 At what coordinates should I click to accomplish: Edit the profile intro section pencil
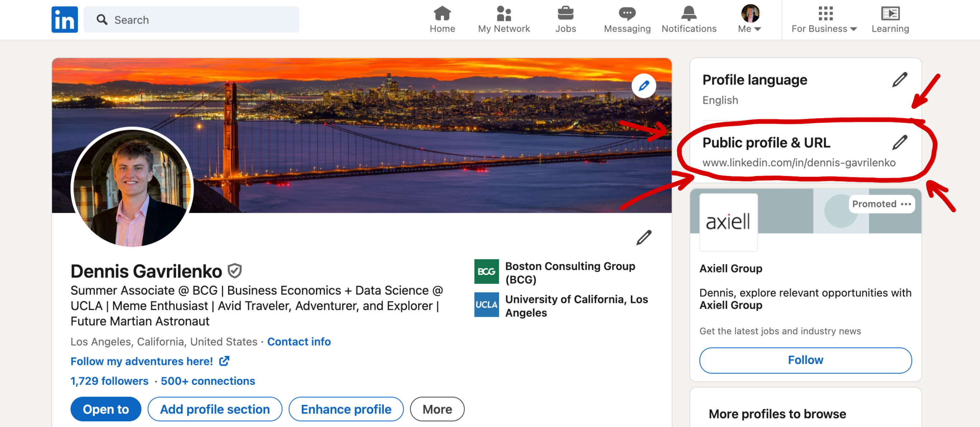(x=644, y=238)
